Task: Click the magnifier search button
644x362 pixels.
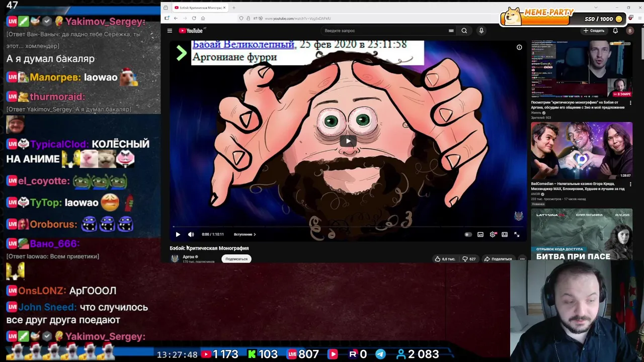Action: (x=464, y=31)
